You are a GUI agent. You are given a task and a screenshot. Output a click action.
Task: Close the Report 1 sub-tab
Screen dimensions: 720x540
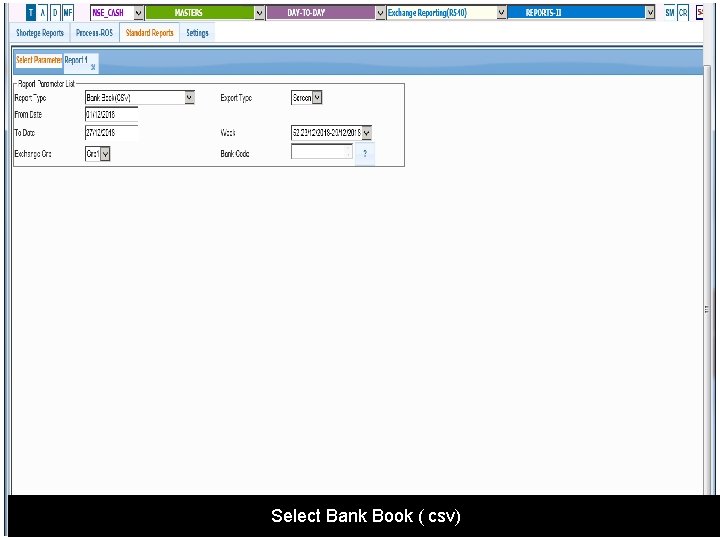coord(93,68)
